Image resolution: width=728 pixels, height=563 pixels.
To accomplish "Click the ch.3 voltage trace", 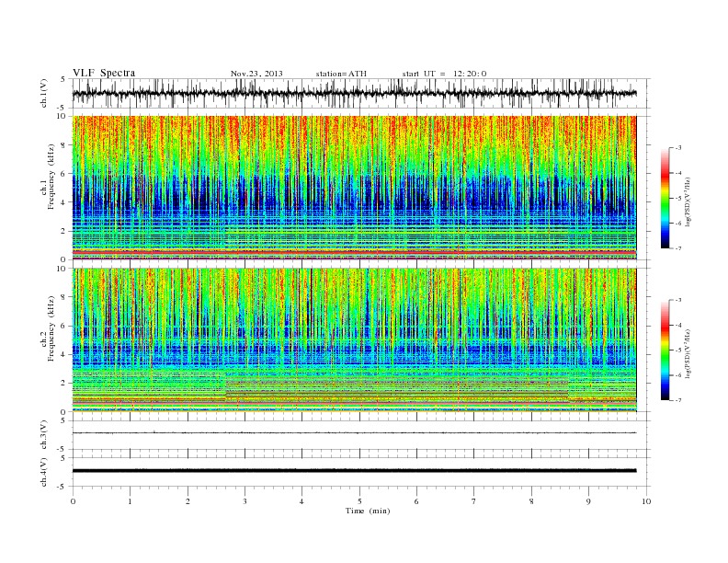I will coord(354,432).
